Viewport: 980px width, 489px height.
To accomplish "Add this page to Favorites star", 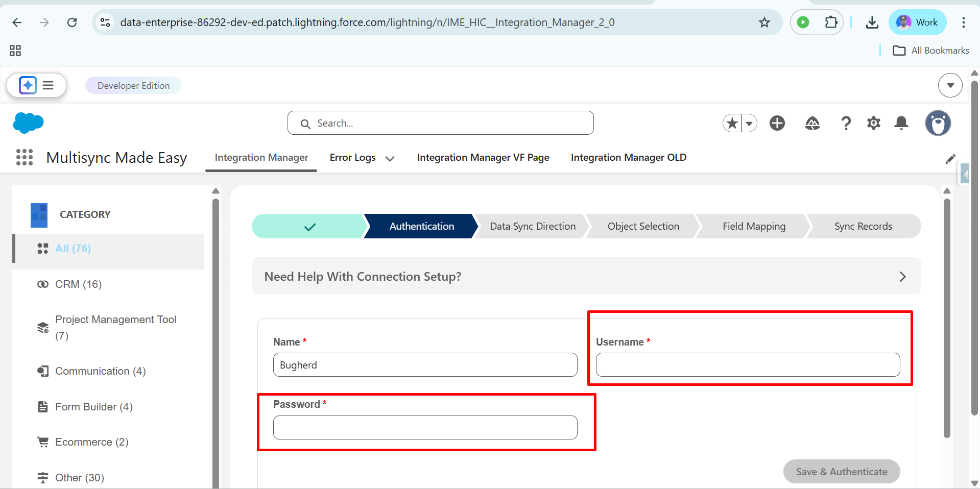I will (x=732, y=123).
